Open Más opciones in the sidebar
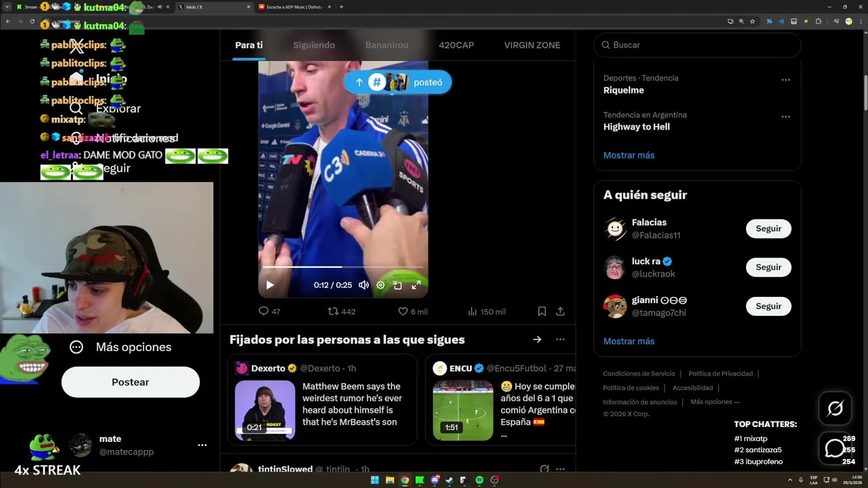 pos(121,347)
